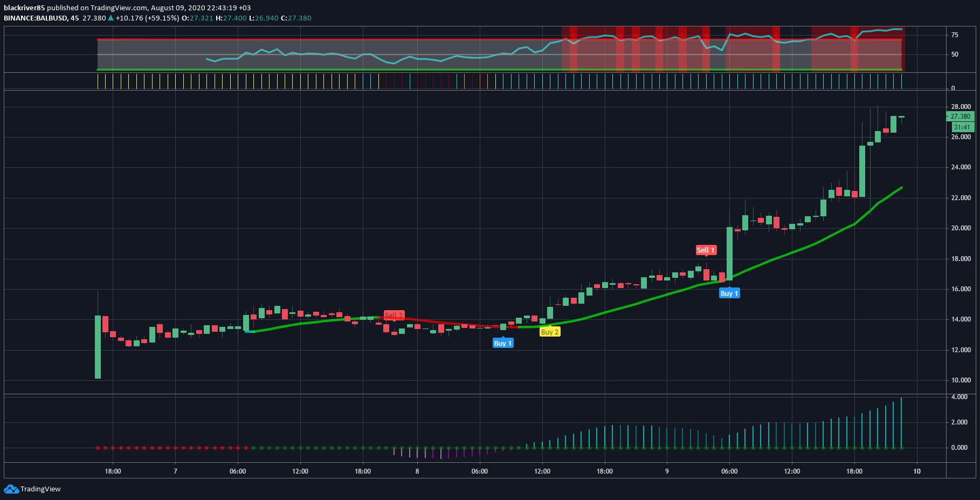Click the 2.000 histogram scale label
The image size is (980, 500).
(x=959, y=422)
